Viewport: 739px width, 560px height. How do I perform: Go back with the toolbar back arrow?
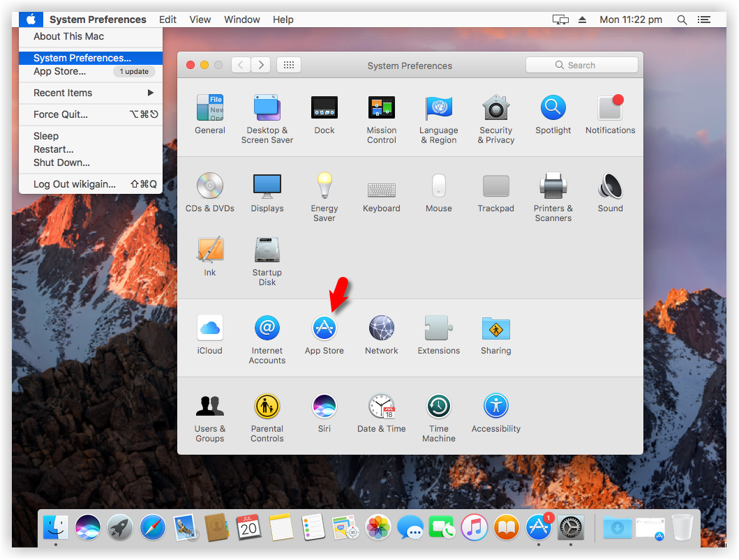tap(241, 65)
